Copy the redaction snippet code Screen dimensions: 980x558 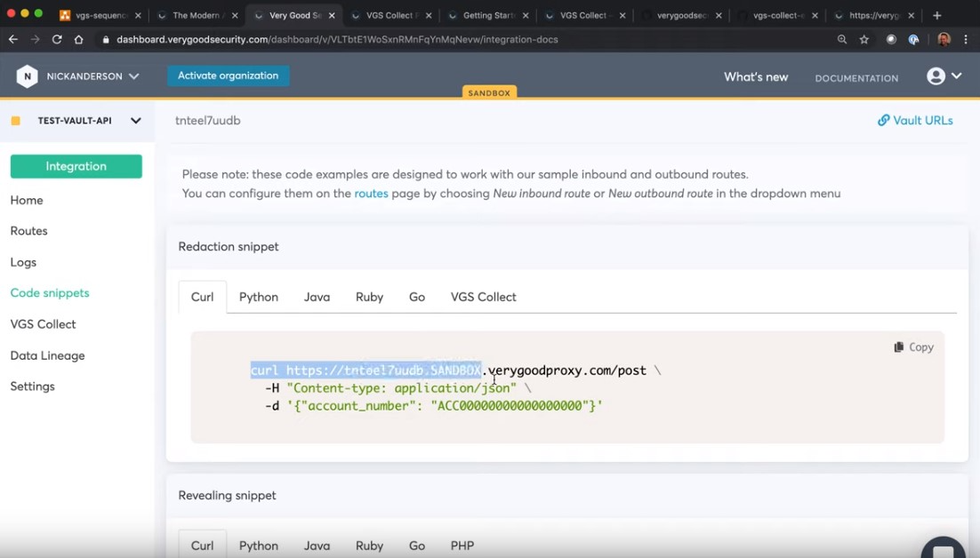[x=913, y=347]
